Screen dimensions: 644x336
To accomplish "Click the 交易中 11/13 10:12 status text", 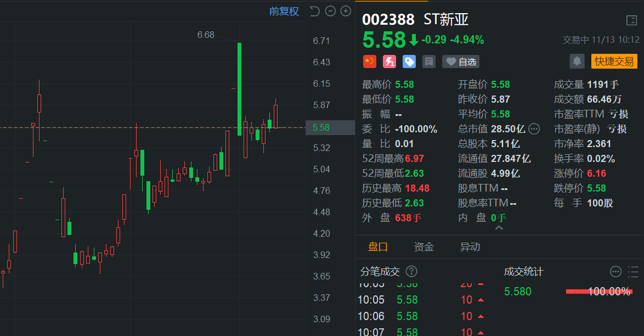I will [601, 40].
